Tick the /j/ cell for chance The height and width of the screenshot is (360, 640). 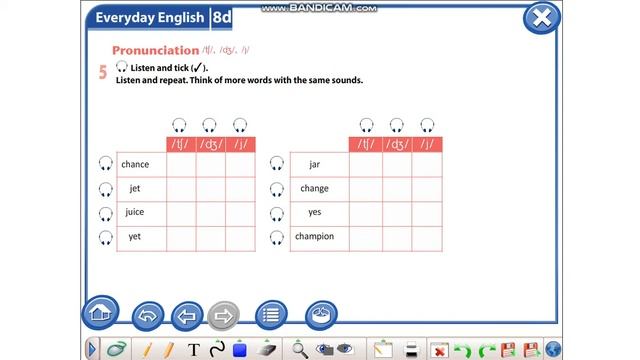240,164
